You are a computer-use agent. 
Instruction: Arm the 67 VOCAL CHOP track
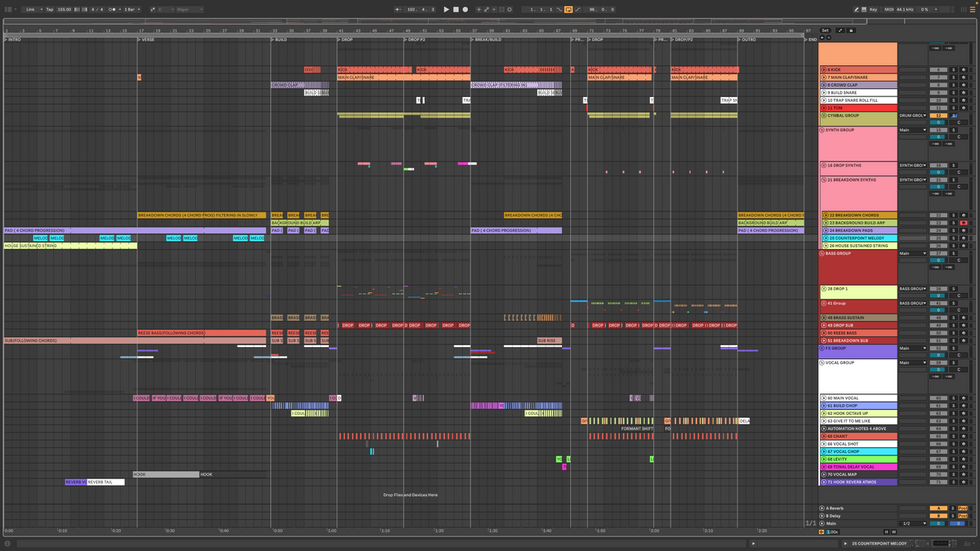coord(964,451)
